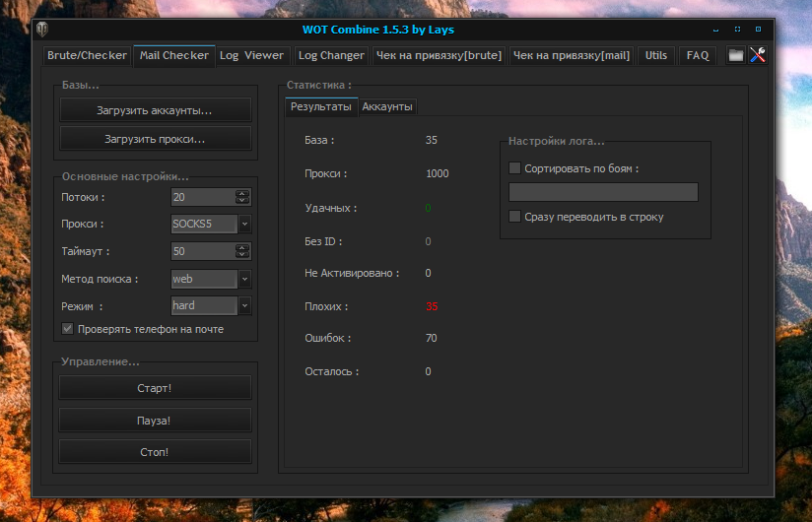Click the Таймаут value field showing 50
Image resolution: width=812 pixels, height=522 pixels.
(202, 251)
